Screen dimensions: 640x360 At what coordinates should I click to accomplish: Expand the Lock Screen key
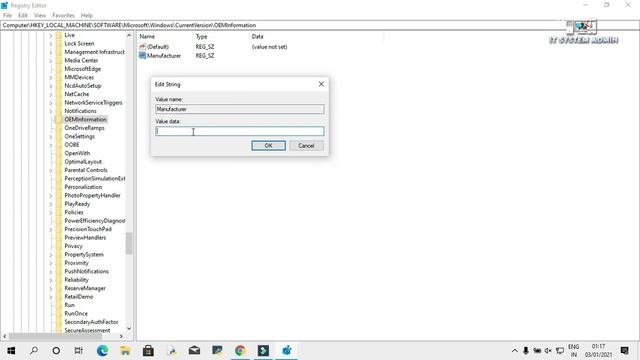(x=51, y=44)
